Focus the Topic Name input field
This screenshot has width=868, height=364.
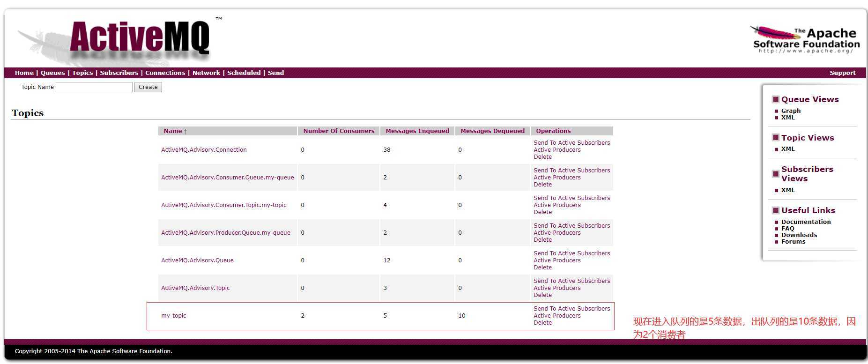[x=94, y=87]
